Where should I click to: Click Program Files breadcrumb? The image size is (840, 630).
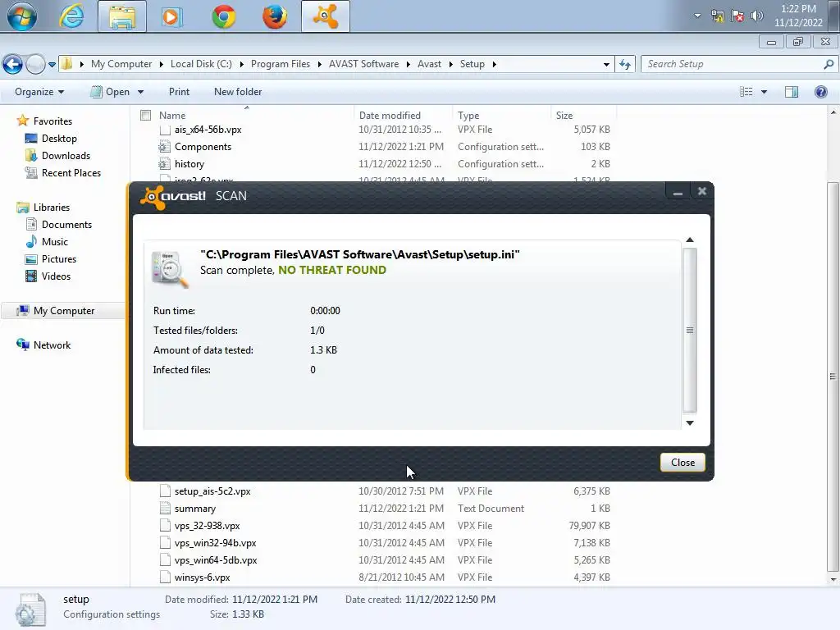coord(281,64)
